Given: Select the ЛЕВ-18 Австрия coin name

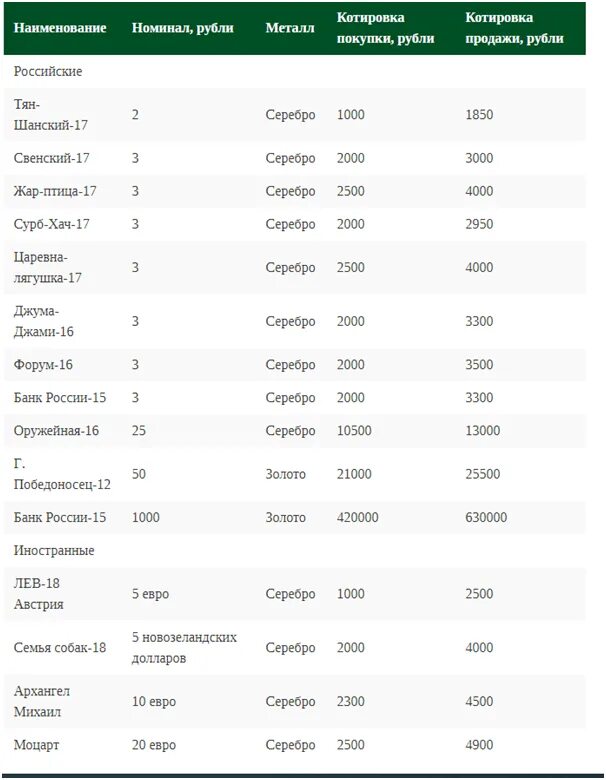Looking at the screenshot, I should [x=38, y=593].
